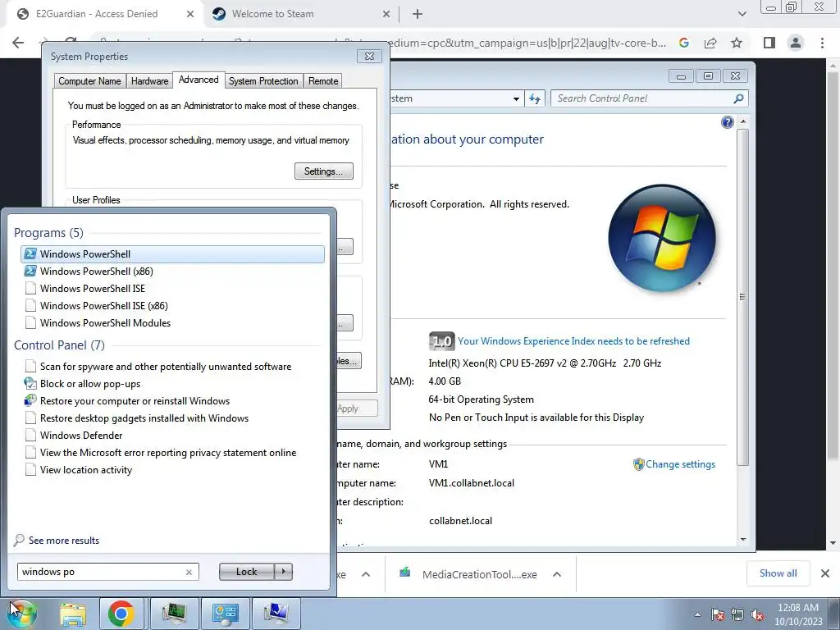The width and height of the screenshot is (840, 630).
Task: Switch to Chrome in the taskbar
Action: [x=121, y=614]
